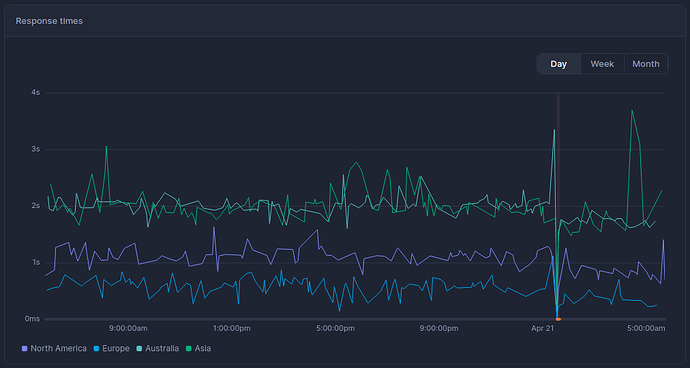Click the Australia spike just after Apr 21

pos(554,130)
